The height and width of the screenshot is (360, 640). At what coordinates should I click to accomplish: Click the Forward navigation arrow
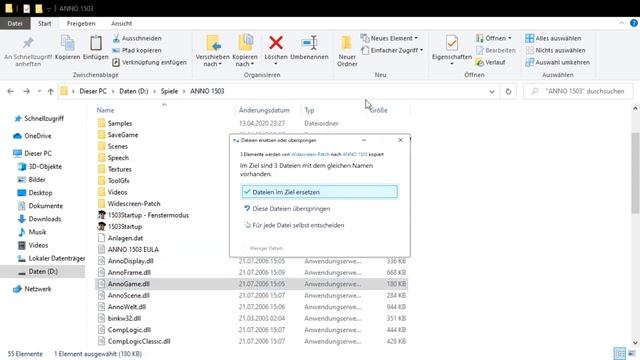pos(27,91)
